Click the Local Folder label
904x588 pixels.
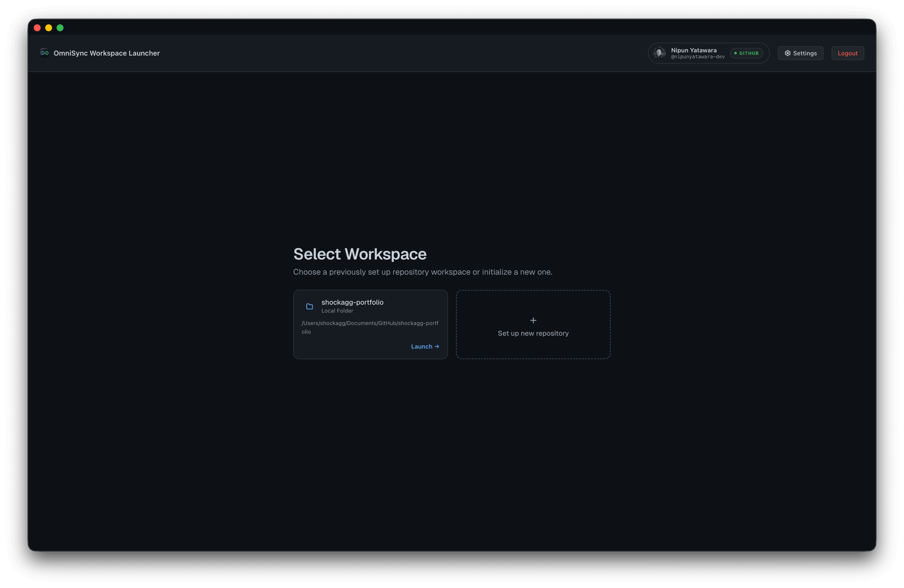(337, 311)
